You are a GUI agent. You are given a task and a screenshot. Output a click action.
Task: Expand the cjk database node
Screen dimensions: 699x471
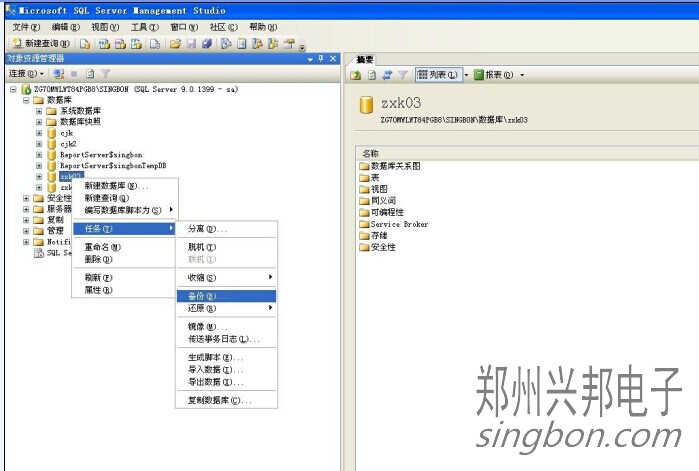39,132
